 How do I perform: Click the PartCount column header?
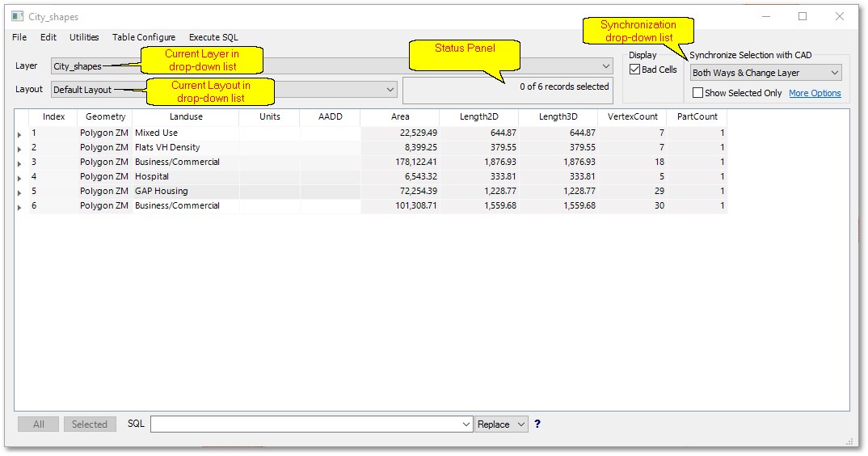(697, 116)
